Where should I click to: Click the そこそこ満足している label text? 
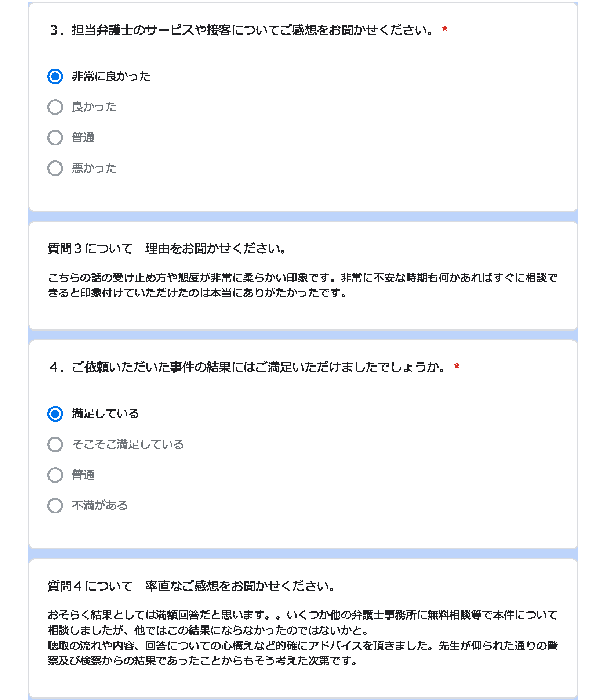point(128,444)
